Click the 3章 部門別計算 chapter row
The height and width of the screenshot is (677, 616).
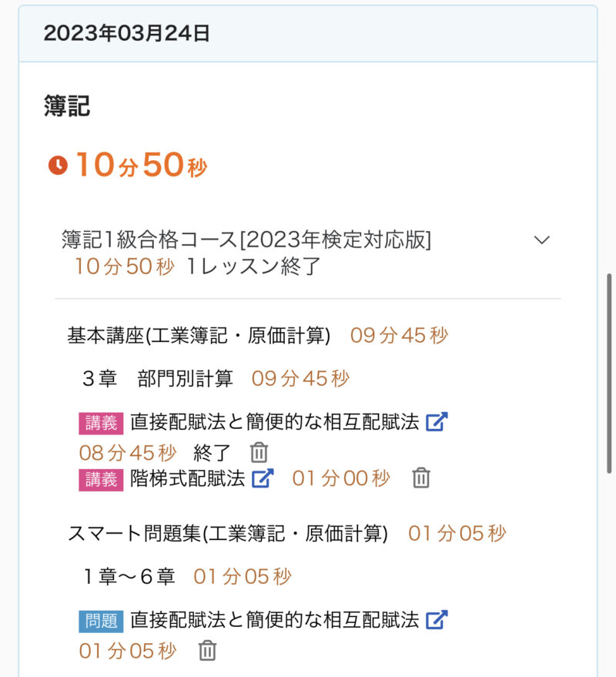pyautogui.click(x=158, y=378)
